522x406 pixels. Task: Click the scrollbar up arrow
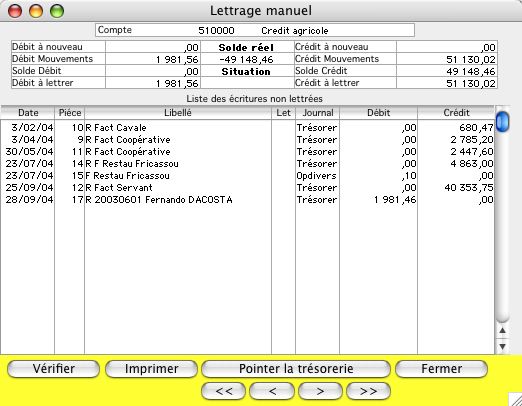pyautogui.click(x=502, y=331)
